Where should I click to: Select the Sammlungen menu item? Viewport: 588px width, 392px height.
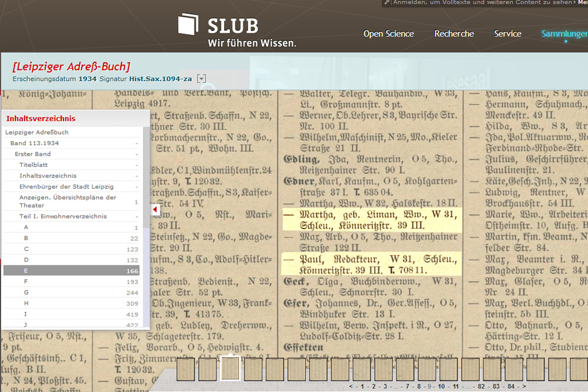(x=564, y=33)
